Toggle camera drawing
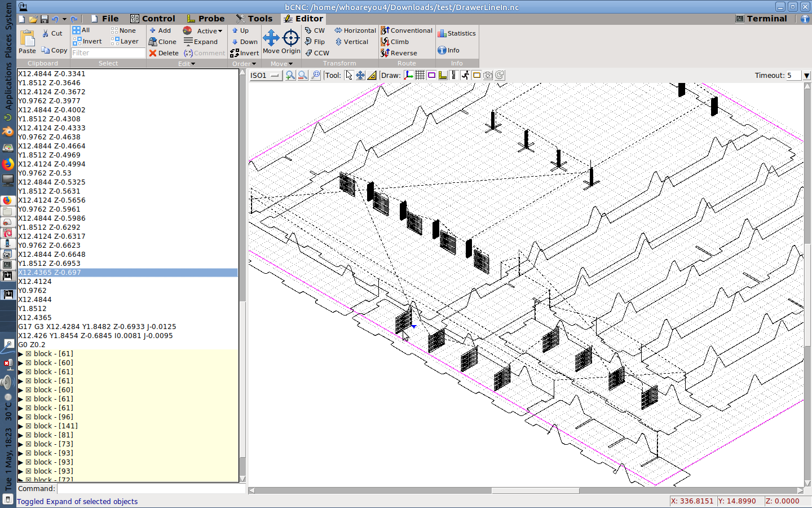Viewport: 812px width, 508px height. pyautogui.click(x=488, y=75)
